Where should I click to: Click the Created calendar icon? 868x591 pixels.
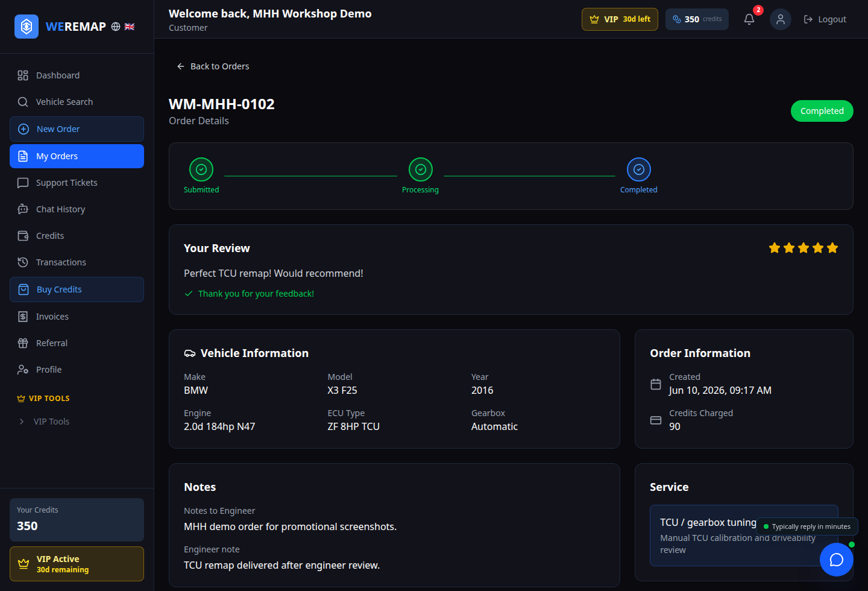(x=656, y=384)
